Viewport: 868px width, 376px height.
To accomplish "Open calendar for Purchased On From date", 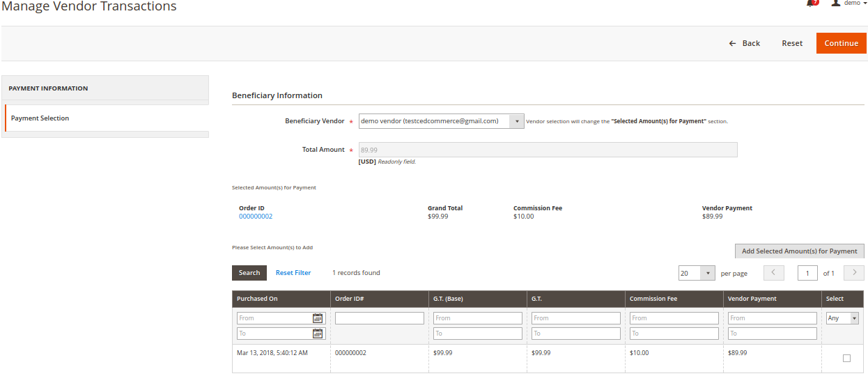I will tap(318, 318).
